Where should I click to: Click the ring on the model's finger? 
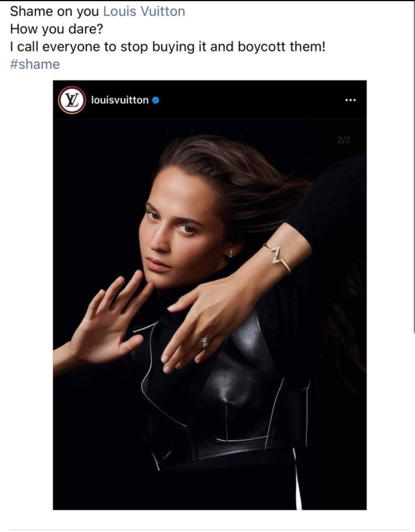205,342
